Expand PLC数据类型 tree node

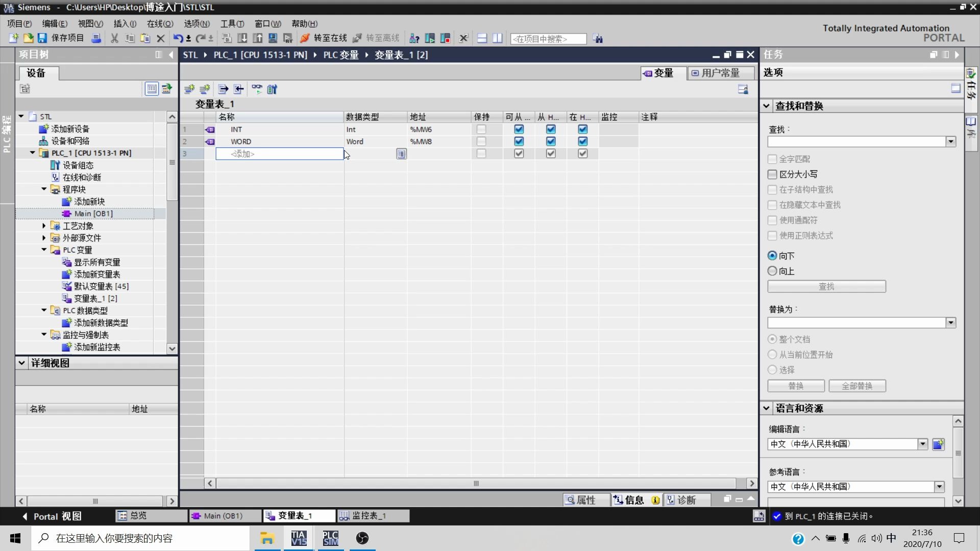pyautogui.click(x=44, y=310)
